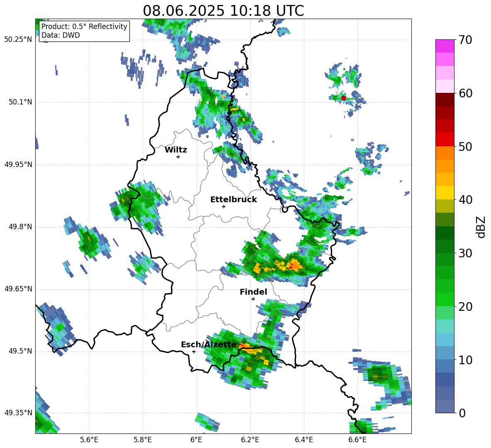This screenshot has height=448, width=491.
Task: Pick the orange colorbar segment below 50
Action: [x=445, y=153]
